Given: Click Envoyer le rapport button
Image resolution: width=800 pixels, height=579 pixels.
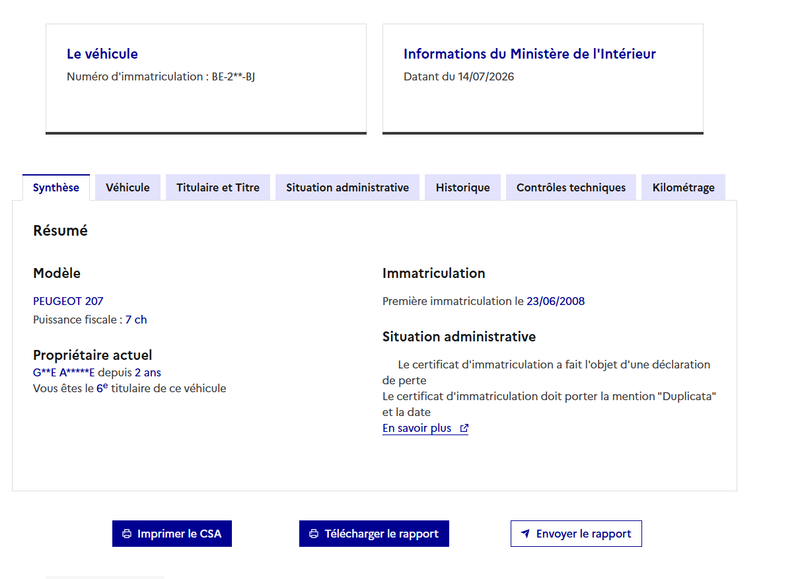Looking at the screenshot, I should (576, 534).
